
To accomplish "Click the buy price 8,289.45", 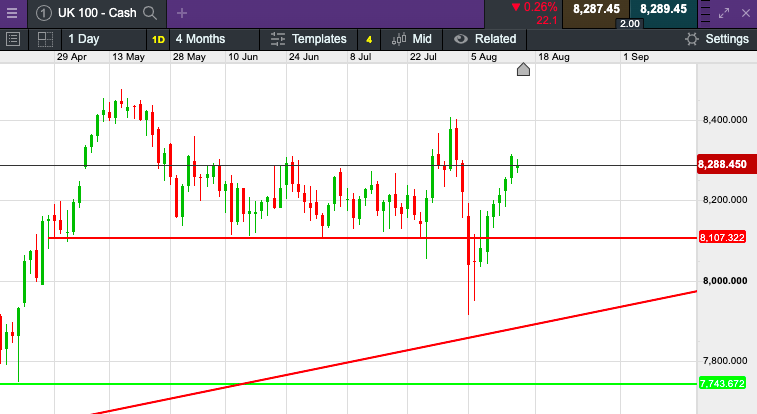I will (663, 9).
